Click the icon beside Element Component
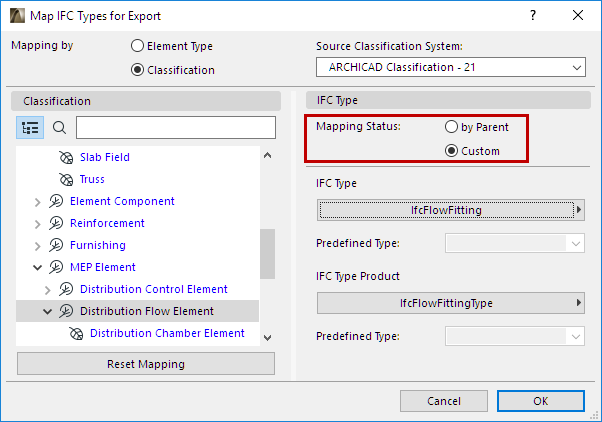The width and height of the screenshot is (602, 422). coord(57,201)
